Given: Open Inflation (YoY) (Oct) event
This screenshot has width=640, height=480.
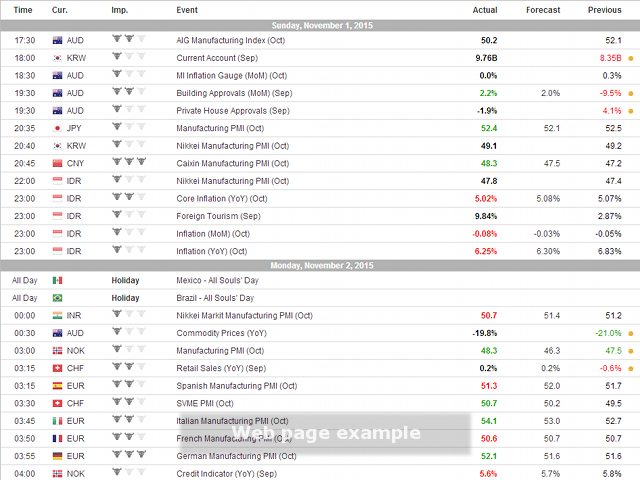Looking at the screenshot, I should pos(212,251).
